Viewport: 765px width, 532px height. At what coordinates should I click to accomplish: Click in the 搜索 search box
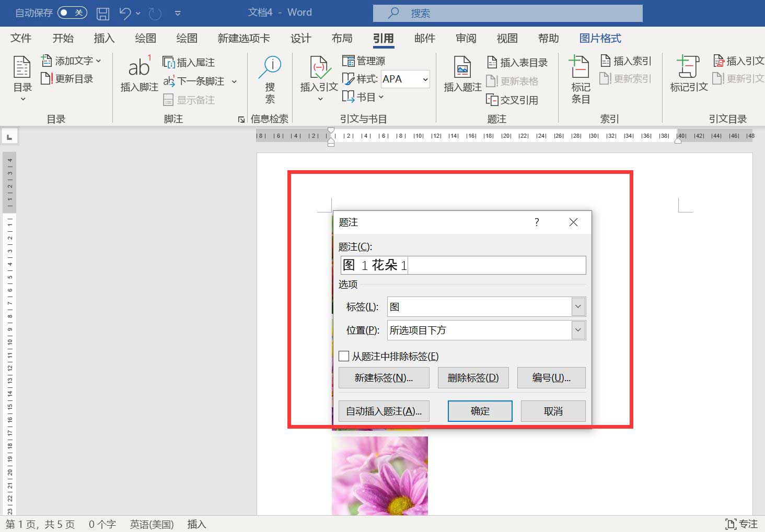click(x=507, y=13)
